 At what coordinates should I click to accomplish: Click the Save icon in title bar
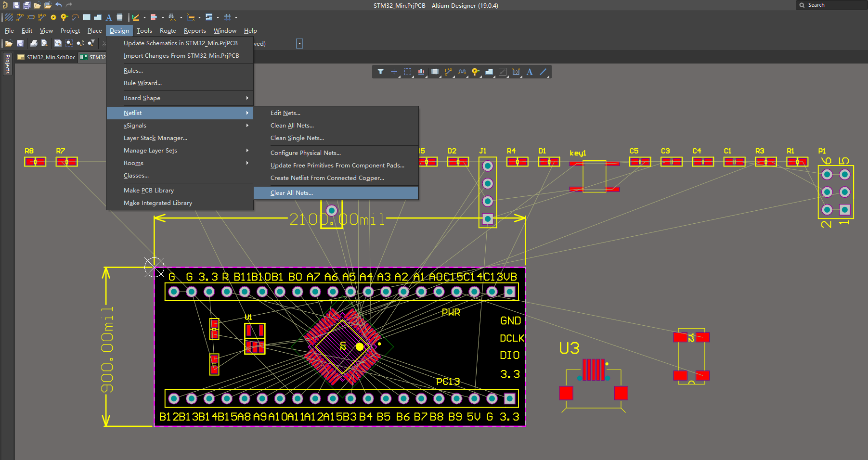16,5
